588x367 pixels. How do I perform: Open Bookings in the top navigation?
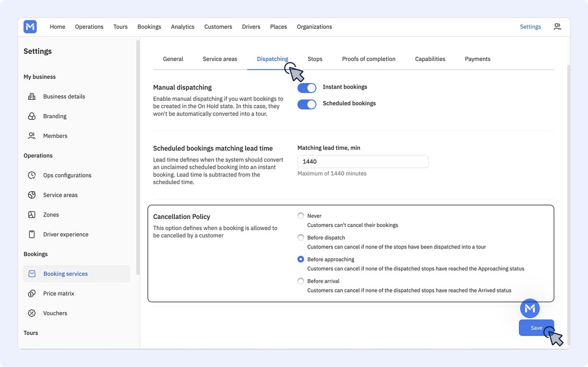149,27
